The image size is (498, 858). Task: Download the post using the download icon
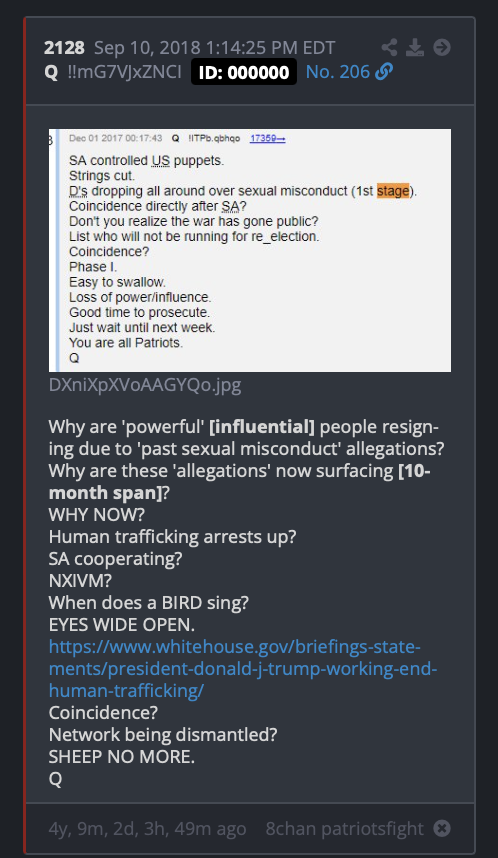click(x=415, y=48)
